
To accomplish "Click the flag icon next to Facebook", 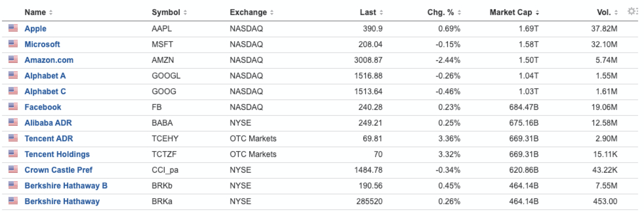I will 13,107.
